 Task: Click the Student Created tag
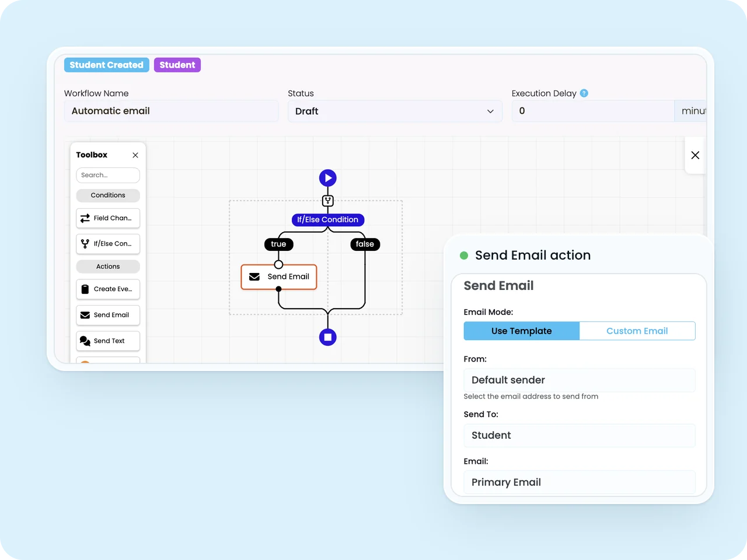(107, 65)
